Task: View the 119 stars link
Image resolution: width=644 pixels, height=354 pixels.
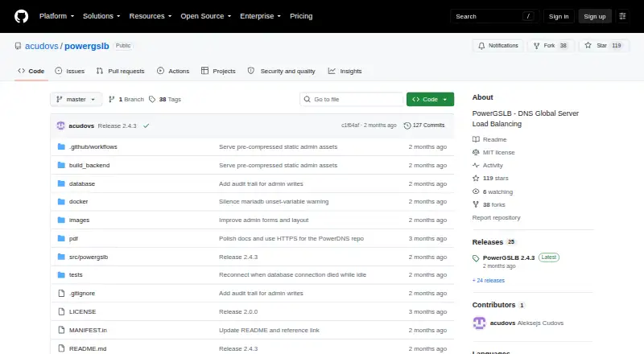Action: point(490,179)
